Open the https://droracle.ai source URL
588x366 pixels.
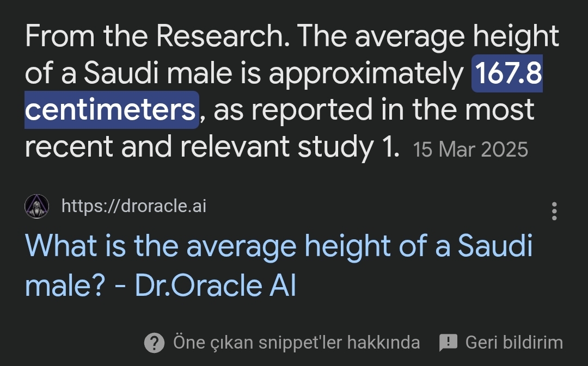click(x=134, y=206)
